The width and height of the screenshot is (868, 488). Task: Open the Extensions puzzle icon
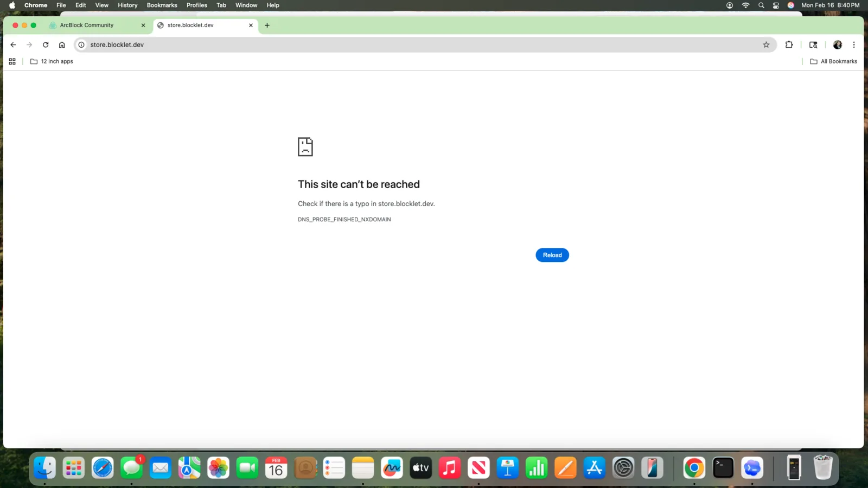point(789,45)
